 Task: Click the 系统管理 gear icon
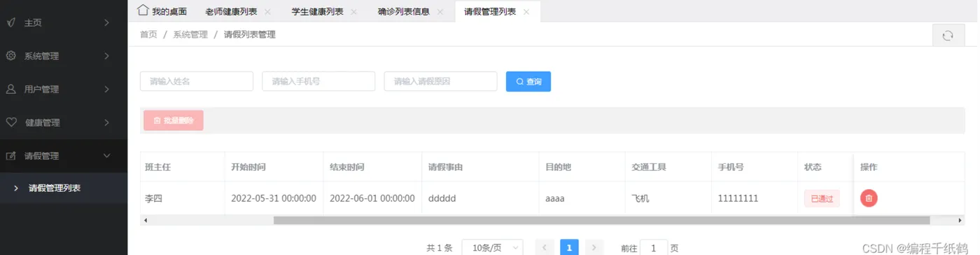click(11, 55)
